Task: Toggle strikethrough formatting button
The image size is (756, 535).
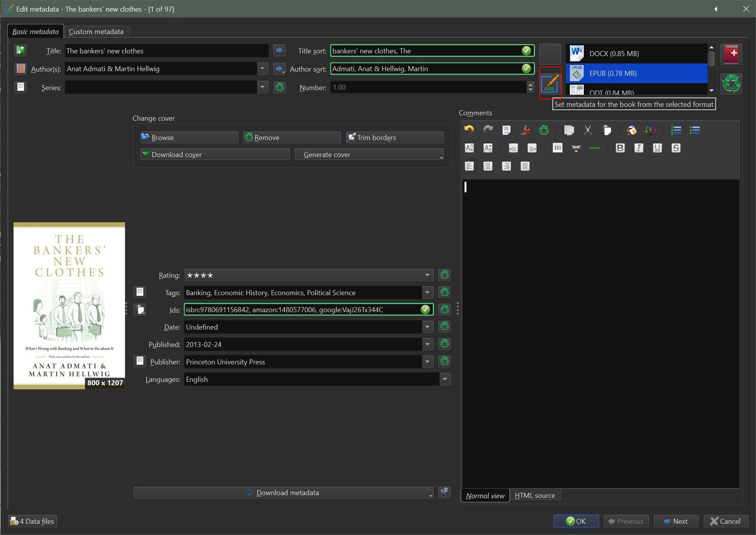Action: (x=676, y=148)
